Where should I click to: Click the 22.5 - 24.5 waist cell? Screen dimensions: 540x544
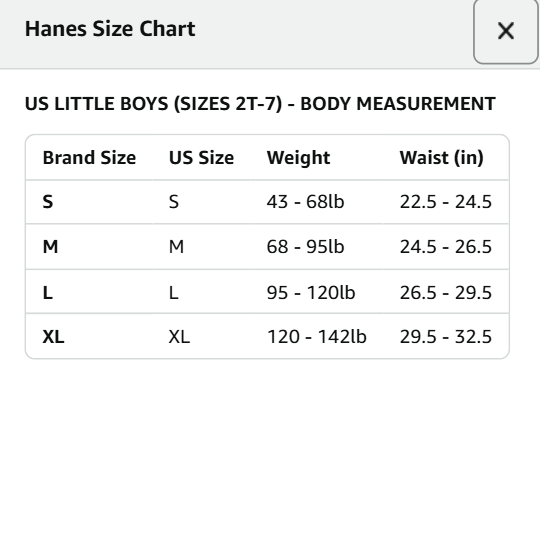pos(446,202)
